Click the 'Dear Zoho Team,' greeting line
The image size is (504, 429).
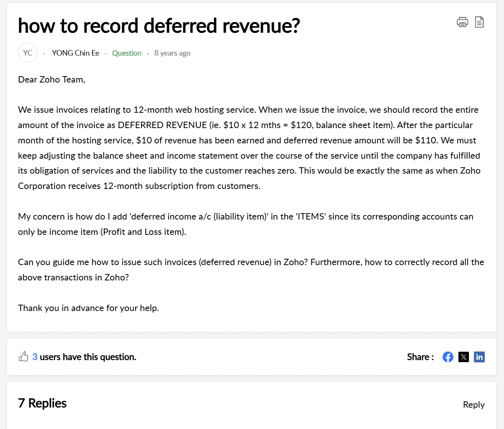(52, 80)
